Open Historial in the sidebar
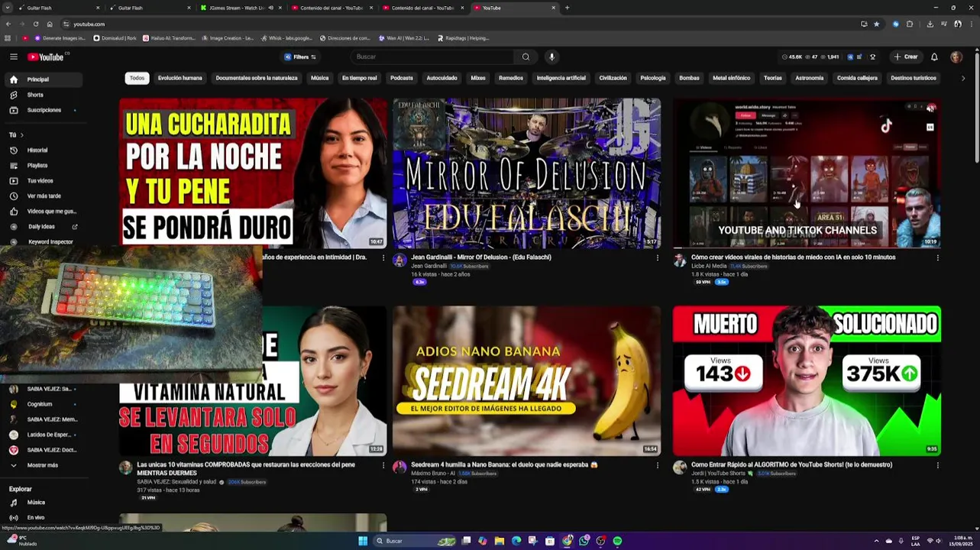The height and width of the screenshot is (550, 980). tap(37, 150)
